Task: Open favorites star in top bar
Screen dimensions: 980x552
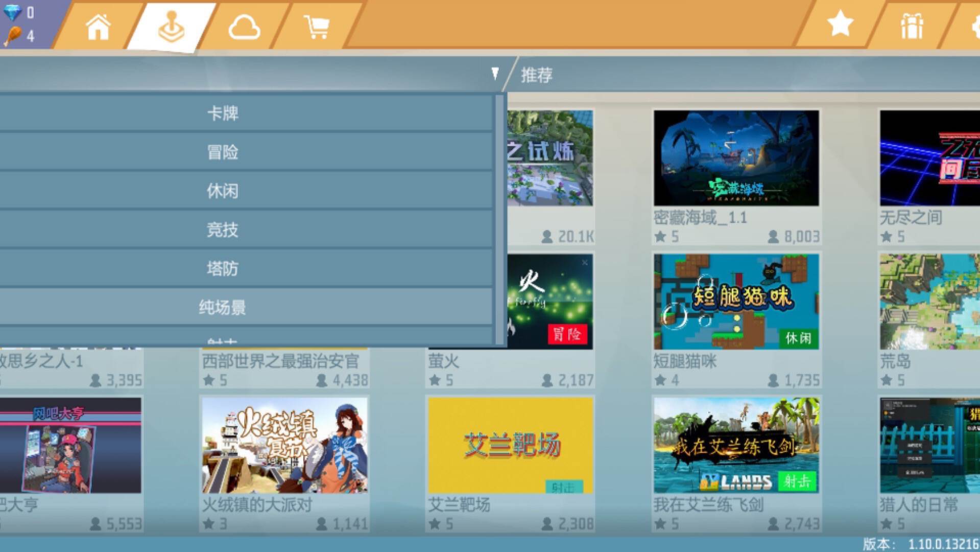Action: click(x=840, y=24)
